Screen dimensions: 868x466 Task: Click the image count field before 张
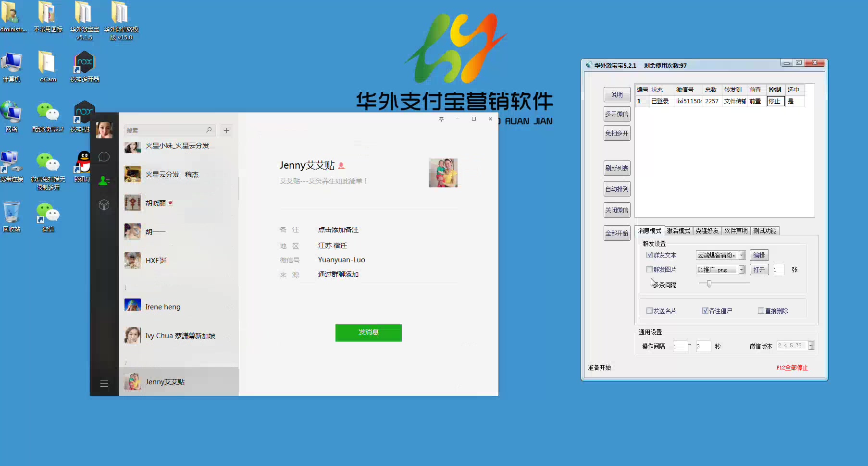coord(778,270)
